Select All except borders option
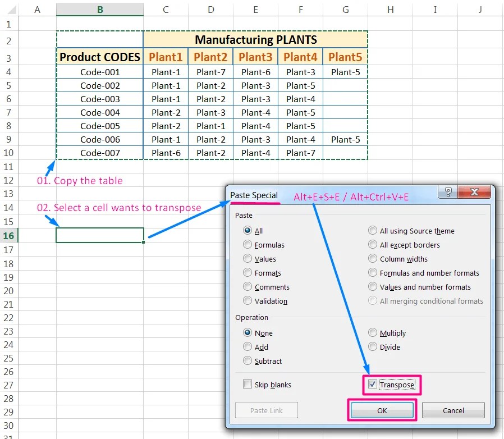The height and width of the screenshot is (439, 504). point(372,245)
